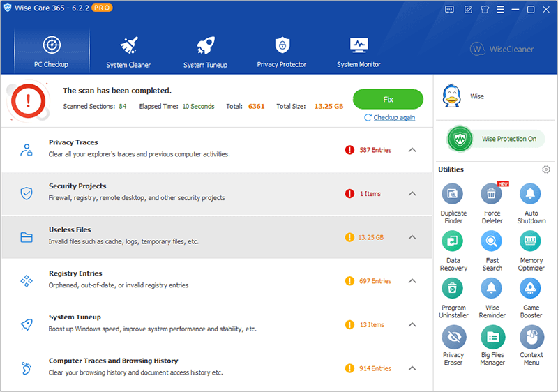Click the Useless Files folder icon

[x=27, y=237]
